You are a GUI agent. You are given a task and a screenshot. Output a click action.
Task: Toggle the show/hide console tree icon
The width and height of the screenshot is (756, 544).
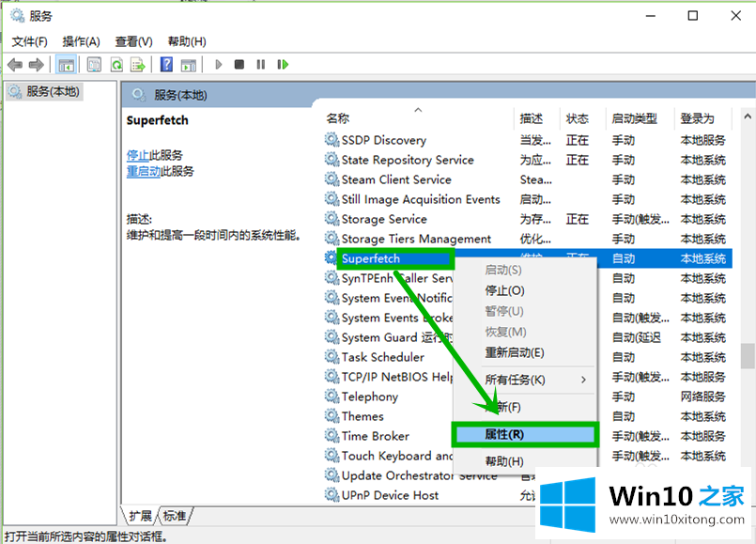click(x=66, y=65)
